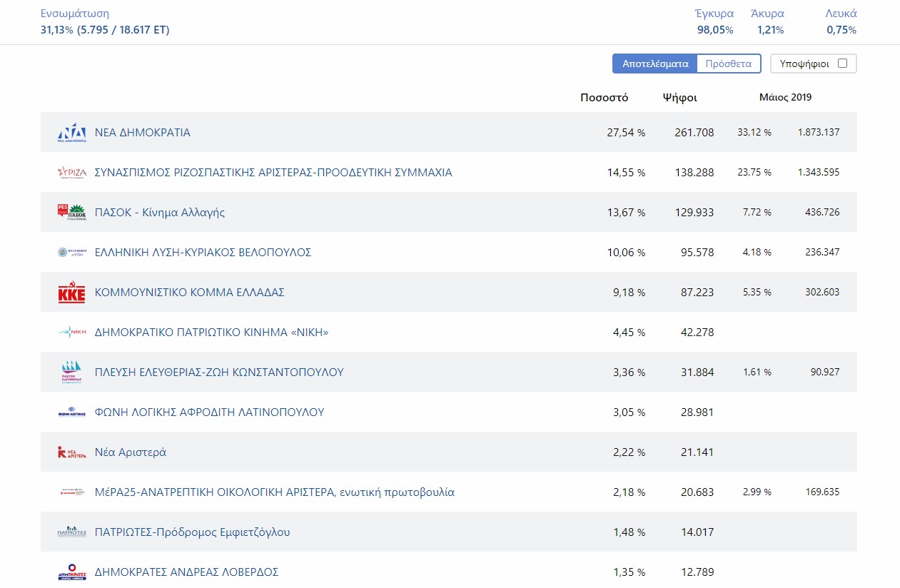Click the red KKE party logo
This screenshot has width=900, height=588.
click(x=71, y=293)
